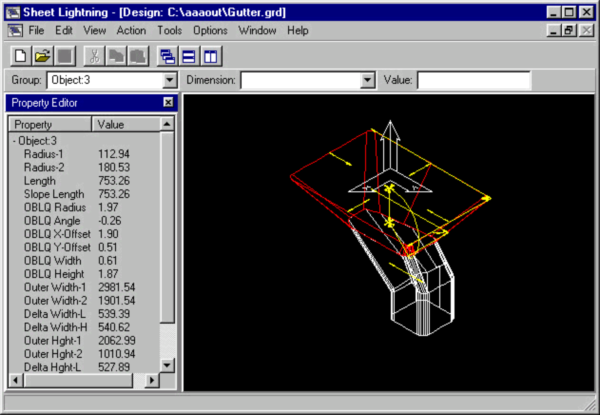Click the Cut scissors icon

click(x=94, y=56)
